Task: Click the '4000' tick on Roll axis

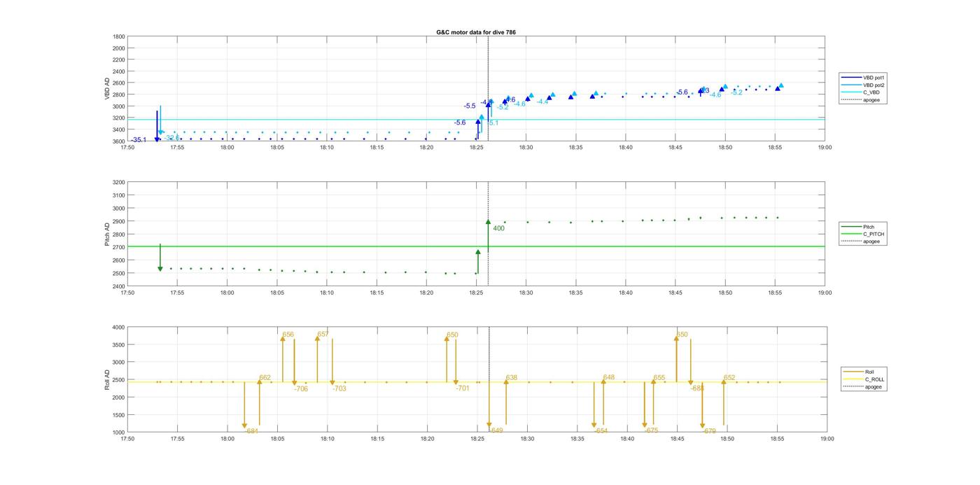Action: (x=118, y=328)
